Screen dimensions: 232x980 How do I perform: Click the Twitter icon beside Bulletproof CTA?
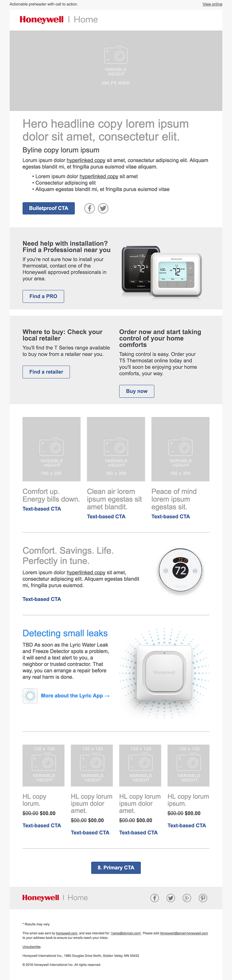coord(103,208)
